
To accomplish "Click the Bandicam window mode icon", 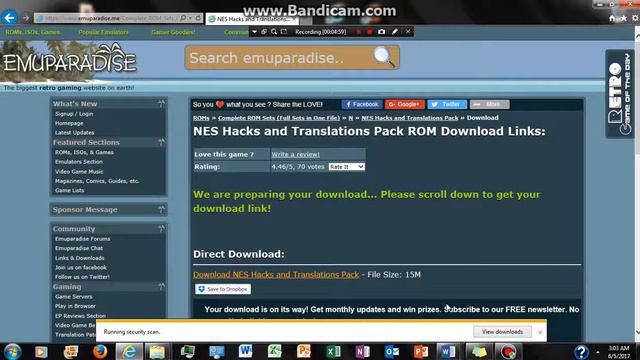I will tap(264, 31).
